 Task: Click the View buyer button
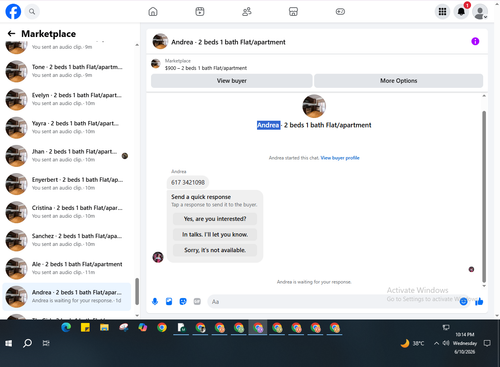coord(232,81)
